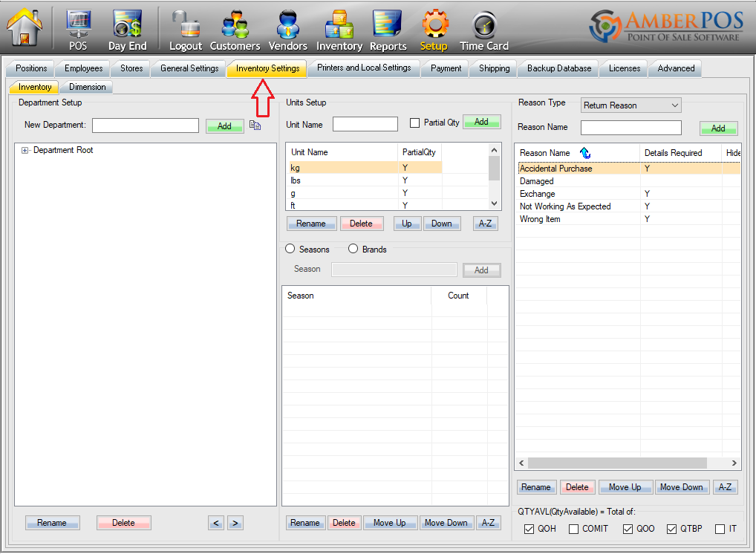Open the Printers and Local Settings tab

point(364,68)
